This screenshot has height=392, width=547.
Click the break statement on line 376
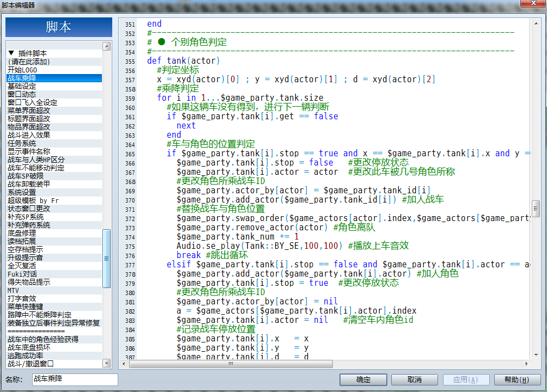point(189,255)
